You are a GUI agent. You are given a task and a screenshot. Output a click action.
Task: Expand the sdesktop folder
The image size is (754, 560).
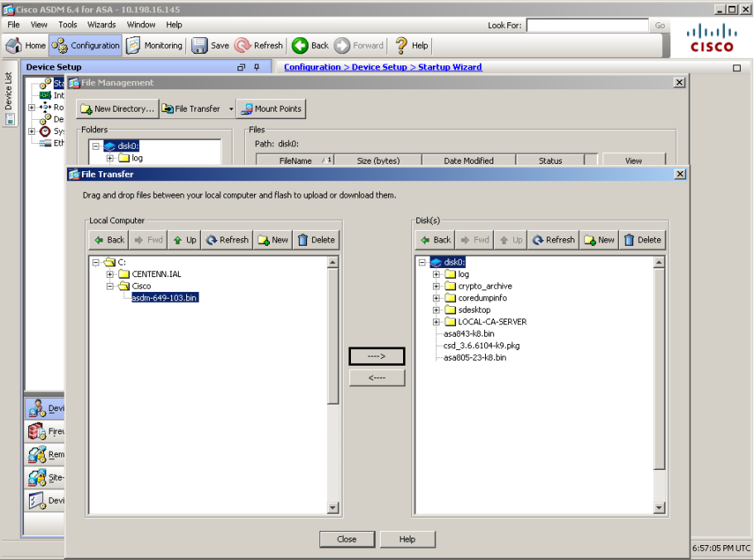click(436, 310)
